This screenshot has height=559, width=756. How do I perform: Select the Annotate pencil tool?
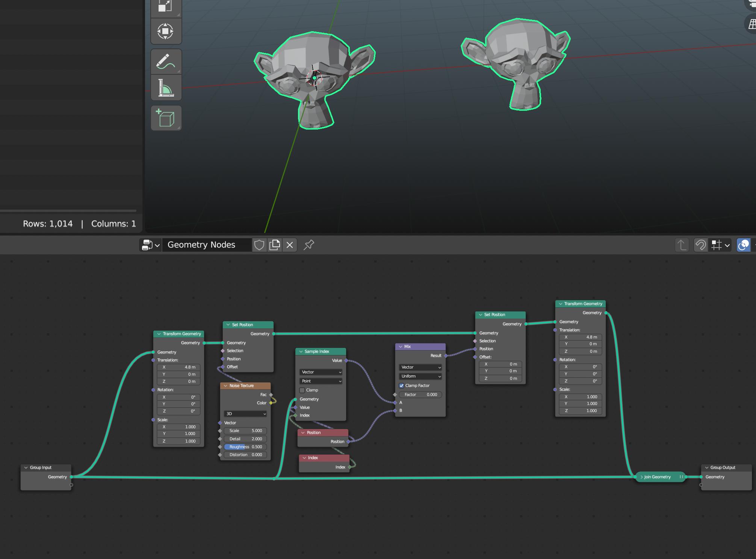[166, 62]
